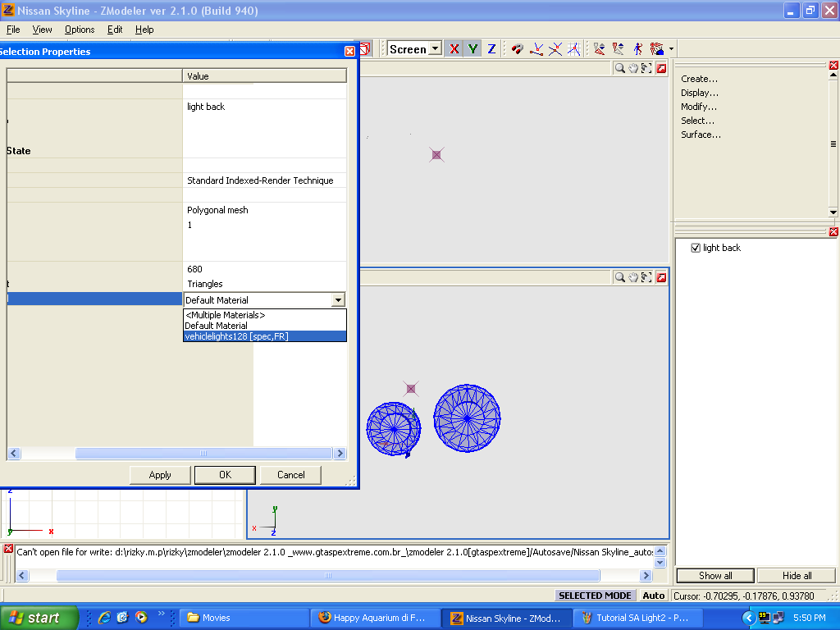The width and height of the screenshot is (840, 630).
Task: Click the pan hand in lower viewport
Action: (633, 277)
